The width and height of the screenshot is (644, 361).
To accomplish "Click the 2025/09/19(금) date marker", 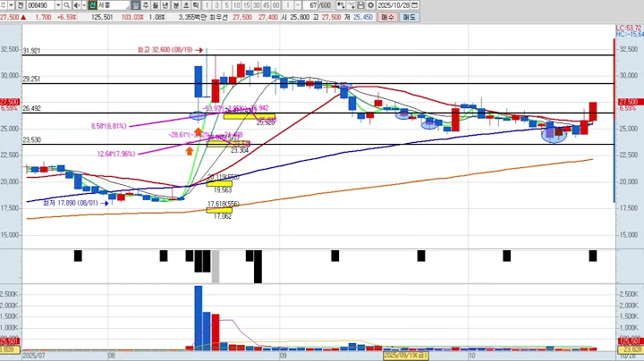I will [406, 355].
